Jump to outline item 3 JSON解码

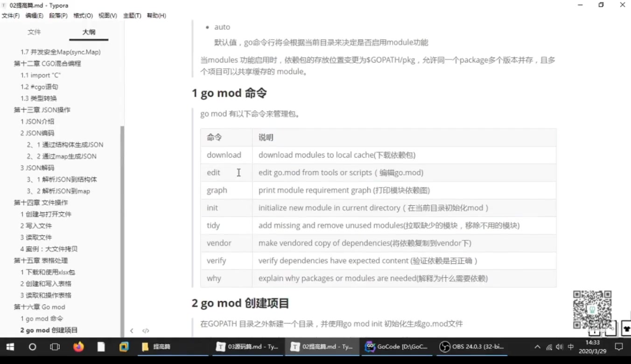coord(37,168)
